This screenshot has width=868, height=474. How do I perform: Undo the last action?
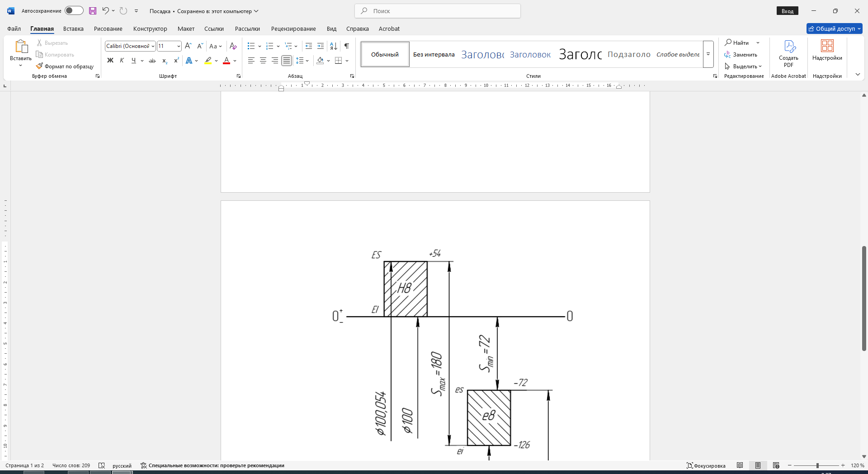coord(105,11)
